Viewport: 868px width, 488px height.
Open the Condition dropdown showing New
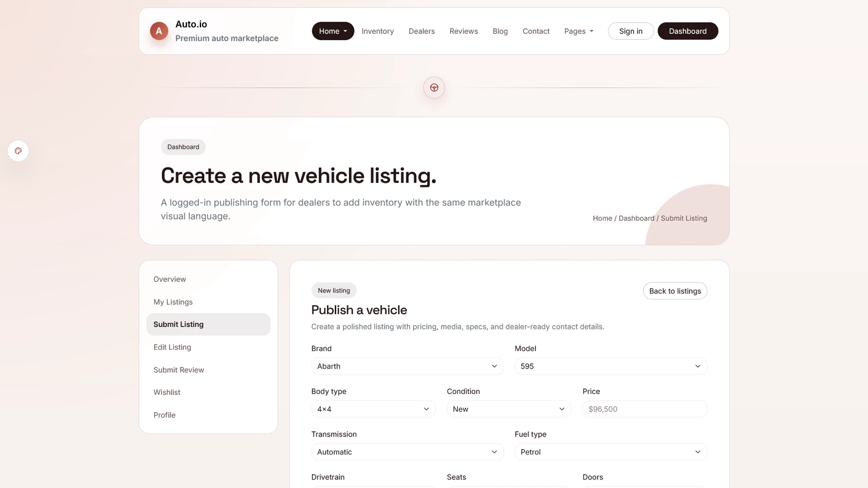pyautogui.click(x=509, y=409)
